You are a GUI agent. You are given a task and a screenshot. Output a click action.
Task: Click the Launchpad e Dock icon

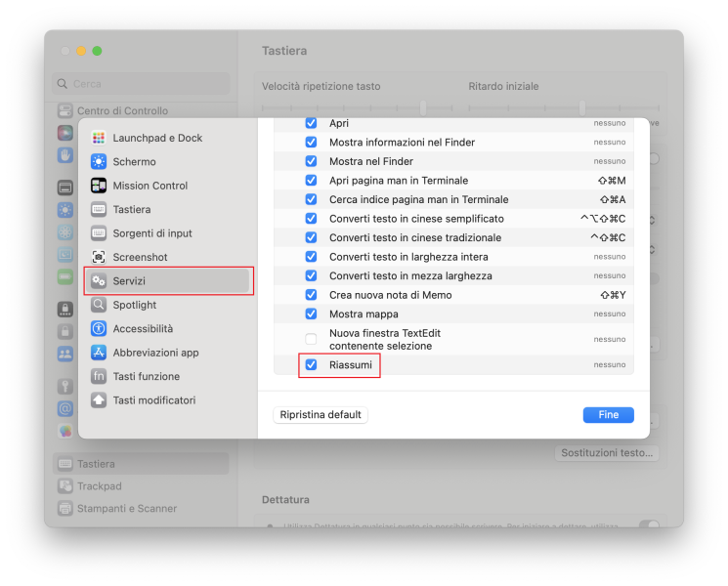[x=99, y=138]
